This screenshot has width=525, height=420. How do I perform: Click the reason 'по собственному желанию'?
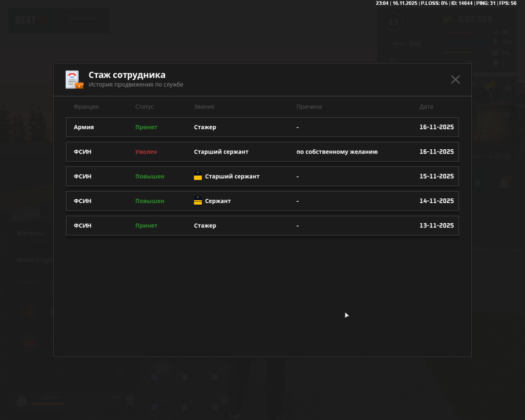(337, 152)
